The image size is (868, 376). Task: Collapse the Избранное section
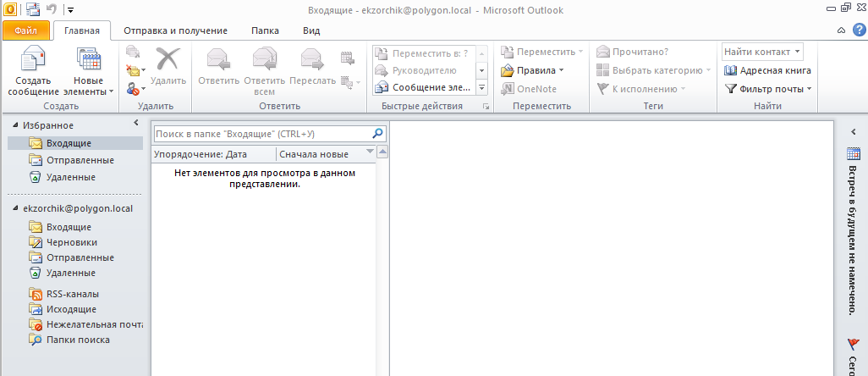pyautogui.click(x=15, y=125)
